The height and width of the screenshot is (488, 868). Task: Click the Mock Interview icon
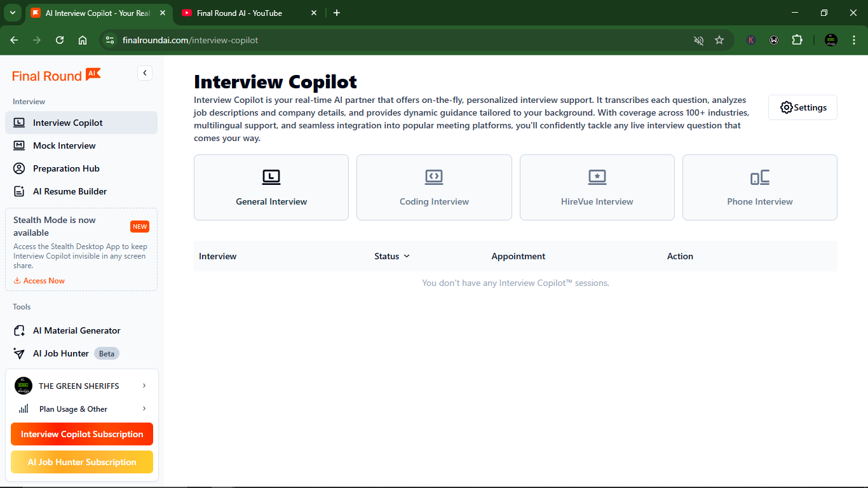[x=20, y=146]
